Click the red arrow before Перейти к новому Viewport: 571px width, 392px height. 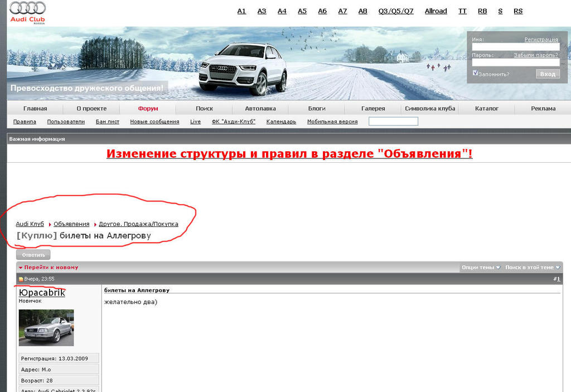21,268
